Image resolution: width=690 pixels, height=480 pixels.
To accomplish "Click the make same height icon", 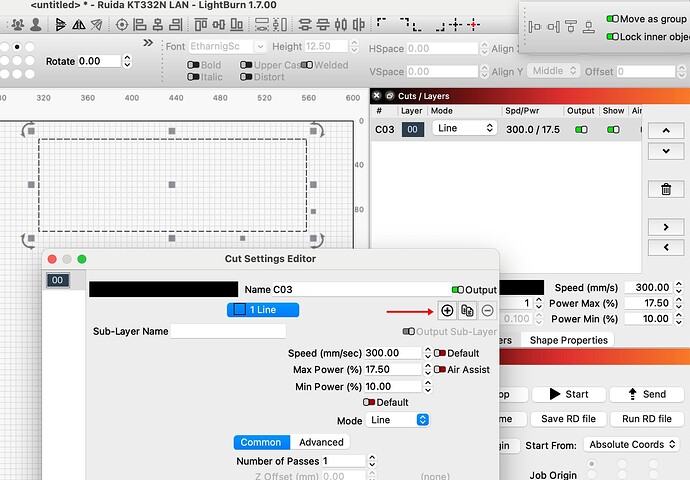I will tap(280, 25).
